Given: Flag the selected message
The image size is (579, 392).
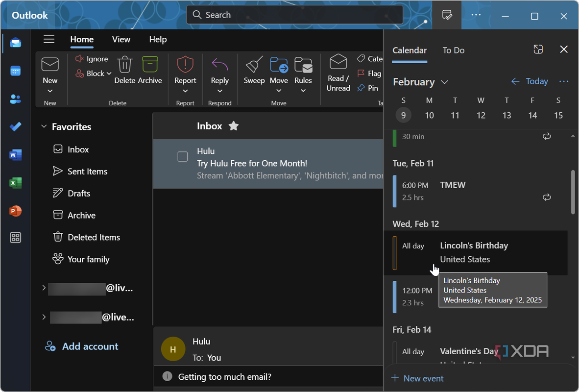Looking at the screenshot, I should 369,73.
